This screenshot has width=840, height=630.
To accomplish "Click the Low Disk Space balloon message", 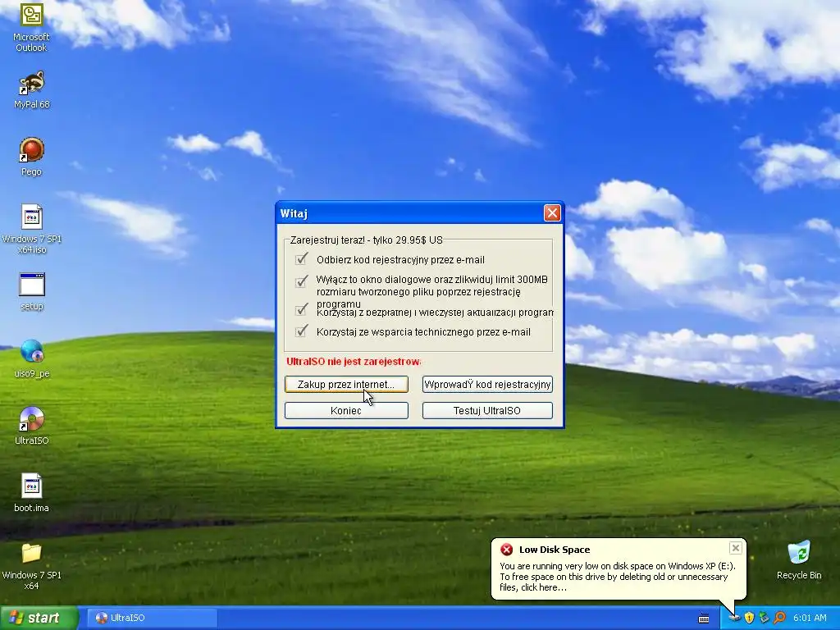I will click(617, 577).
